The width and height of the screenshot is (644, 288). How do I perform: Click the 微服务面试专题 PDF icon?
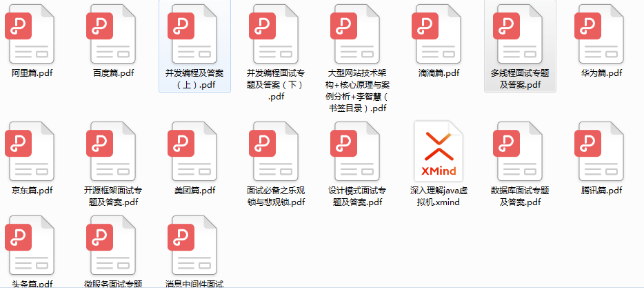111,245
